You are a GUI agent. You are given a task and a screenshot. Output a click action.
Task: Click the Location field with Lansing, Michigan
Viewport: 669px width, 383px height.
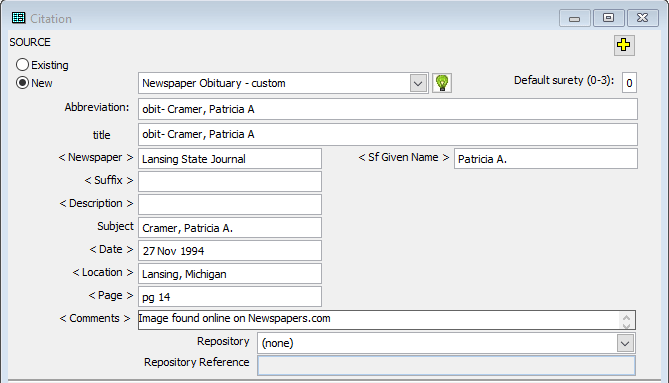(x=230, y=274)
